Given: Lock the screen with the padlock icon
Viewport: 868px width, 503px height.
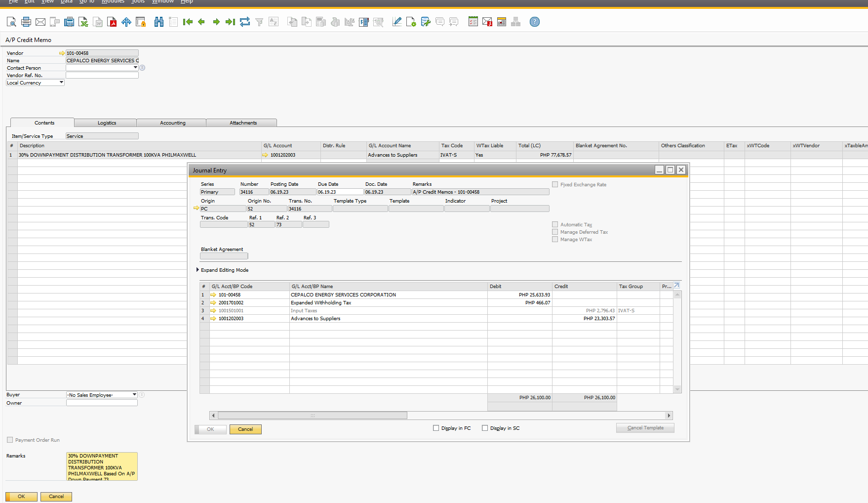Looking at the screenshot, I should [141, 22].
